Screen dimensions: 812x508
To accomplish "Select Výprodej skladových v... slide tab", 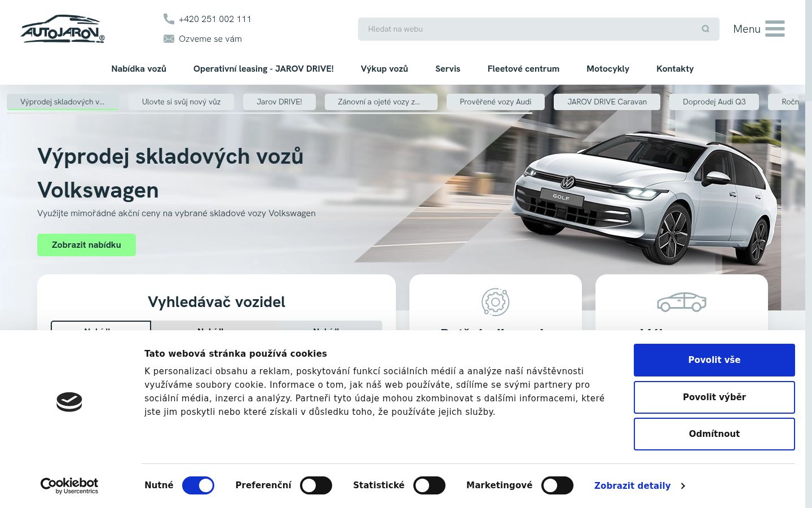I will (x=63, y=102).
